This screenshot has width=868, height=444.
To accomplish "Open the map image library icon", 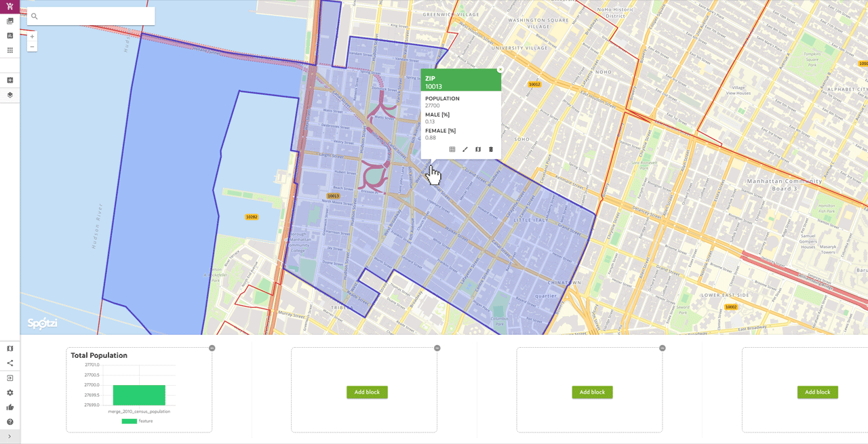I will [9, 21].
